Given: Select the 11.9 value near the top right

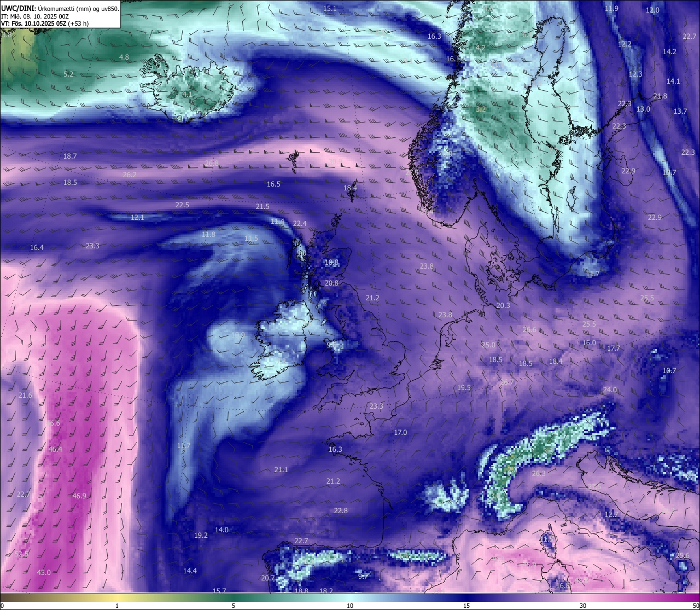Looking at the screenshot, I should click(611, 8).
